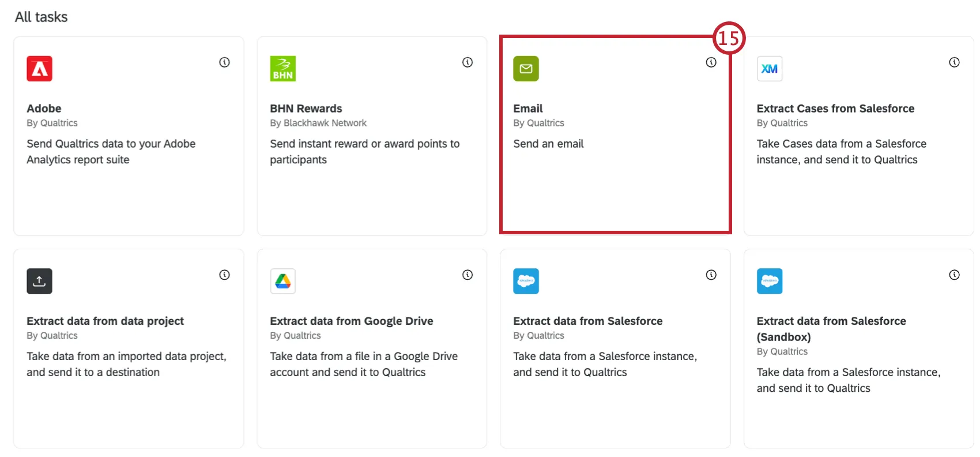The width and height of the screenshot is (980, 457).
Task: Click the Salesforce Sandbox cloud icon
Action: pos(770,281)
